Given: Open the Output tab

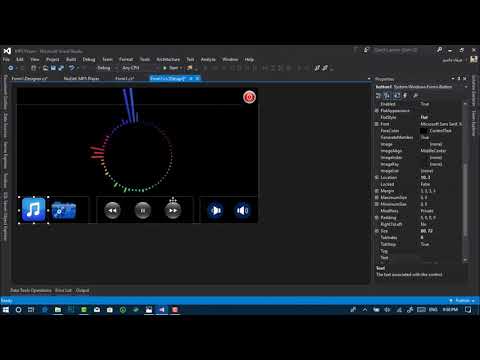Looking at the screenshot, I should [82, 290].
